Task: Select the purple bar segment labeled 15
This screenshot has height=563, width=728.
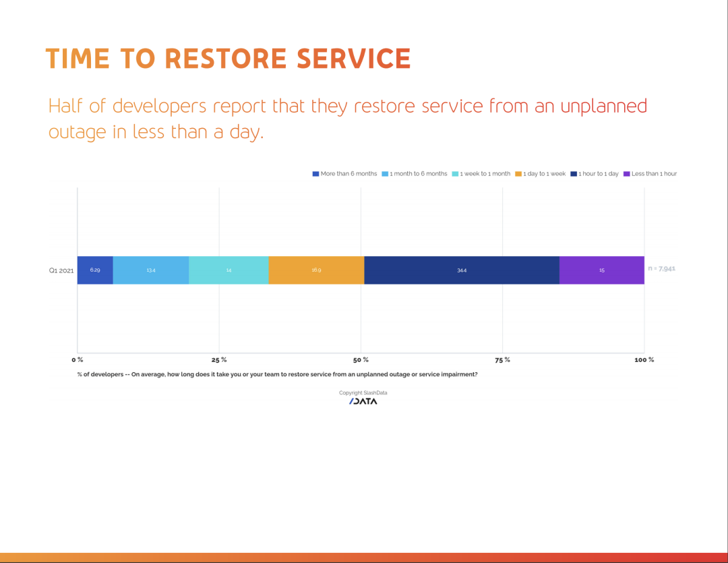Action: 601,270
